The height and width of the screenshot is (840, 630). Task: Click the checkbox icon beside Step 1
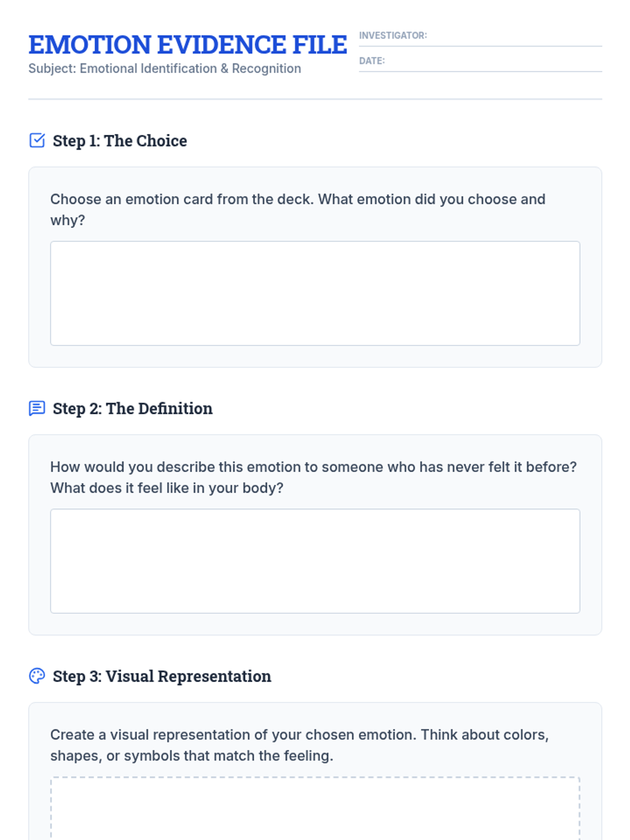(x=37, y=141)
